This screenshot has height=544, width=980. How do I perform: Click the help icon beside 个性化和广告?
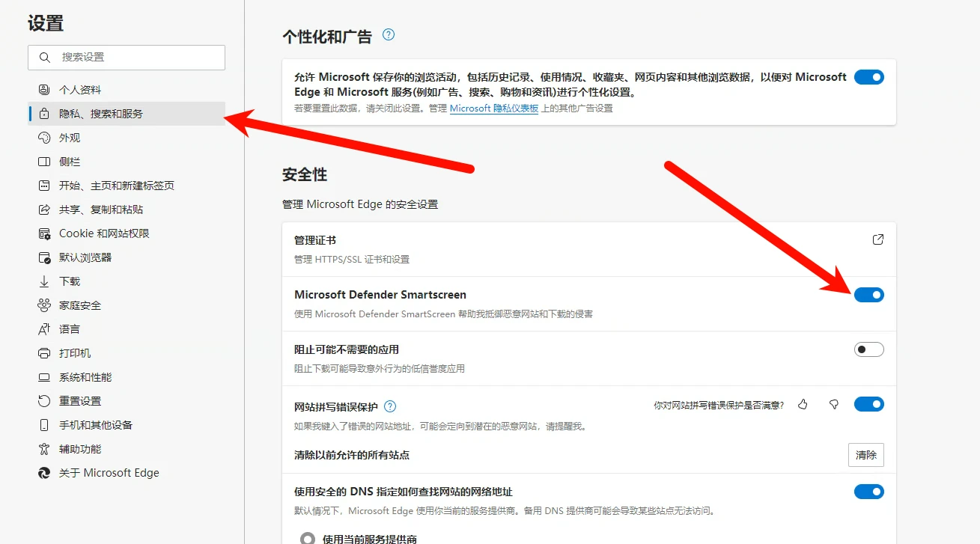coord(388,34)
